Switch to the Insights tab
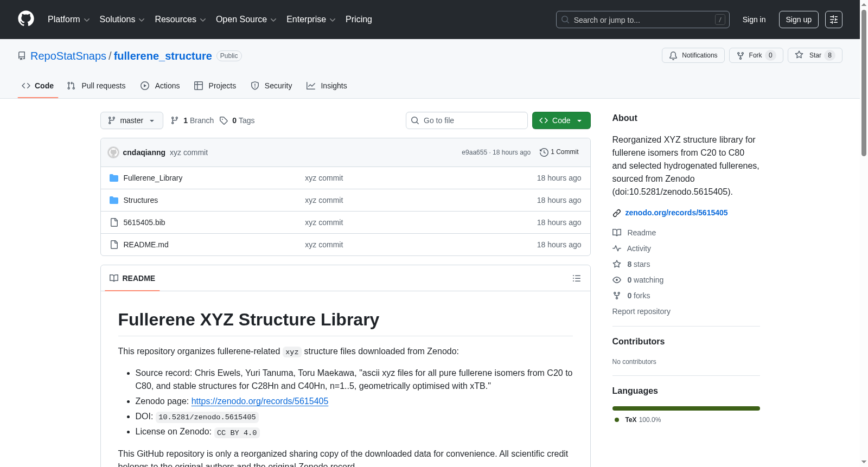This screenshot has width=868, height=467. coord(327,86)
